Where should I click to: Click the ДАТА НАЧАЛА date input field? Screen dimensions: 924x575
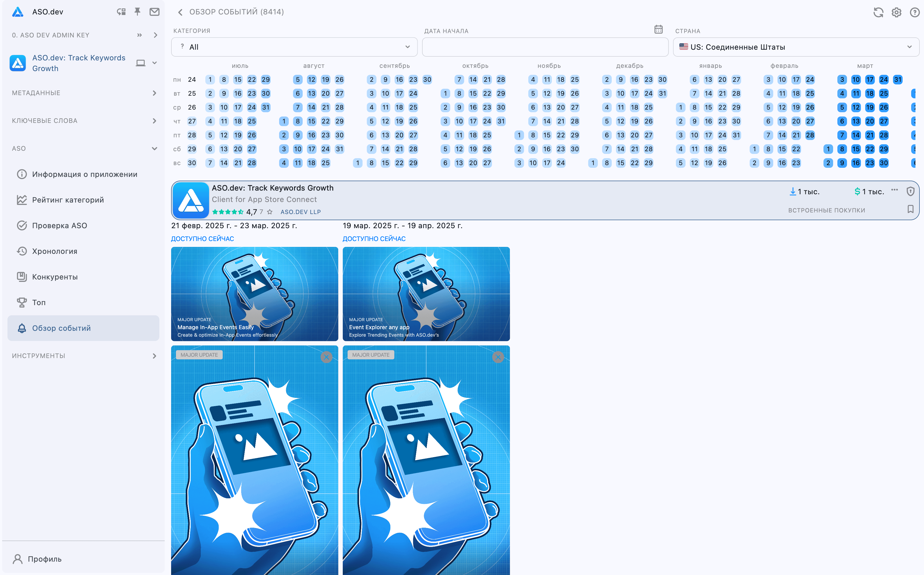[545, 47]
